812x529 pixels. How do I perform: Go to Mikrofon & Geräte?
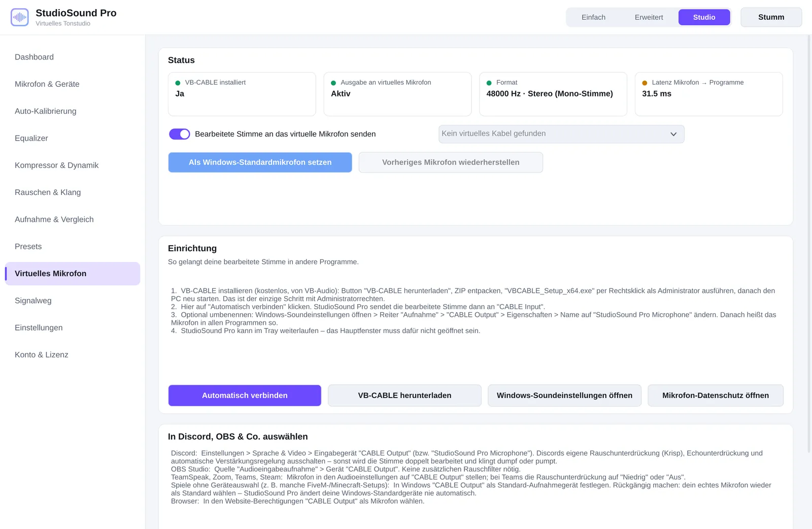73,84
